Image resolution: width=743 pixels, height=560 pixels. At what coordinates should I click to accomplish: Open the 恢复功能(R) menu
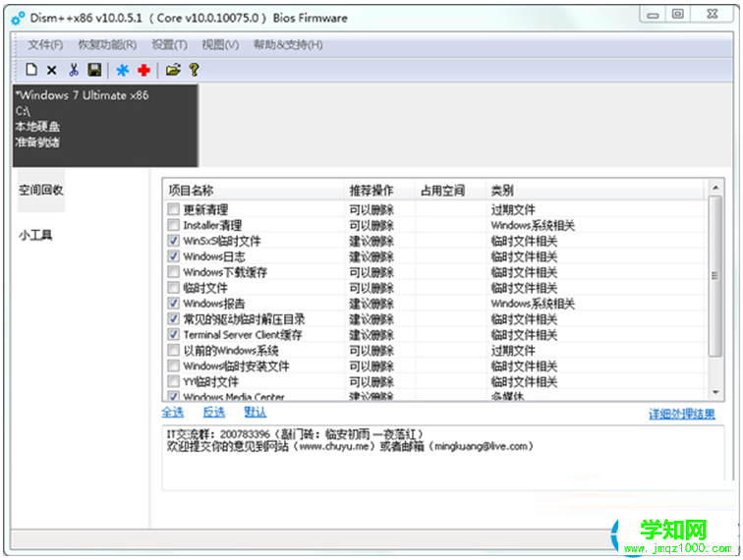107,45
